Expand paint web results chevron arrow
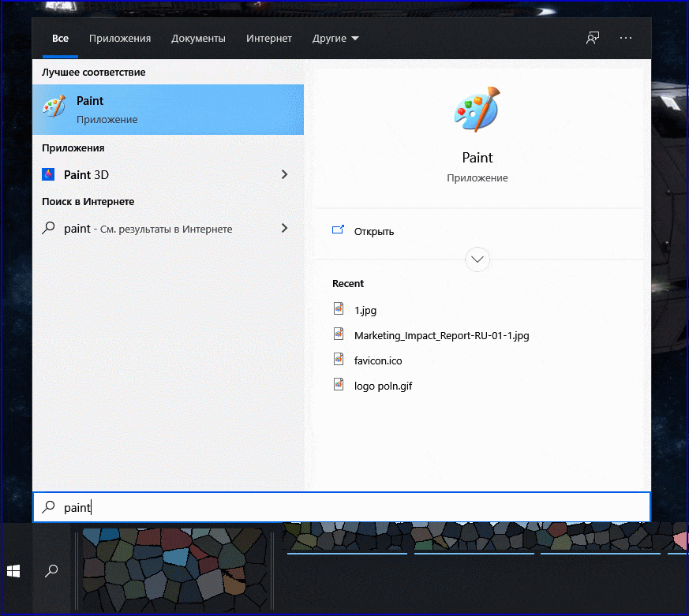This screenshot has height=616, width=689. pos(284,228)
